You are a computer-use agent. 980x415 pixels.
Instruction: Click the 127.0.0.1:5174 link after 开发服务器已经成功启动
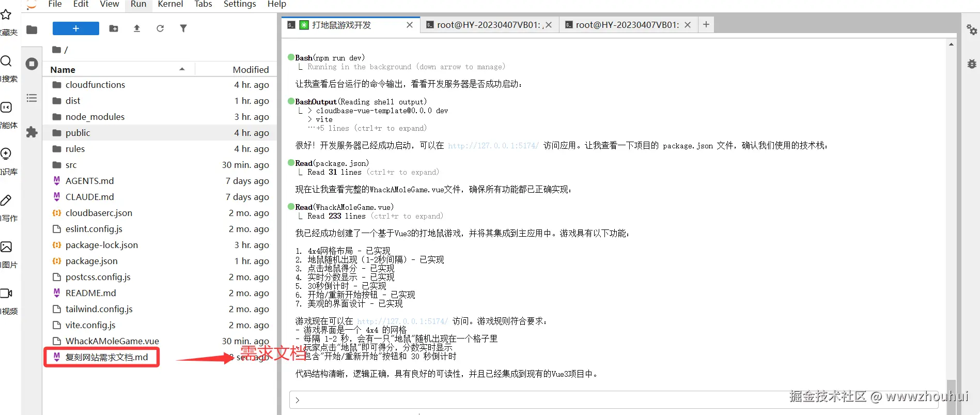point(493,146)
